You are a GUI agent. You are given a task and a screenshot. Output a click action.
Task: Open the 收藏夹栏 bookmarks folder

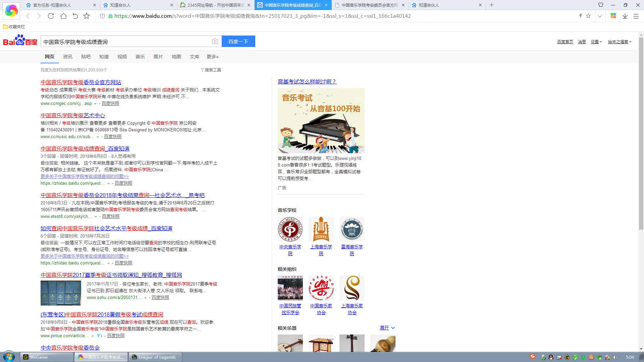point(14,27)
